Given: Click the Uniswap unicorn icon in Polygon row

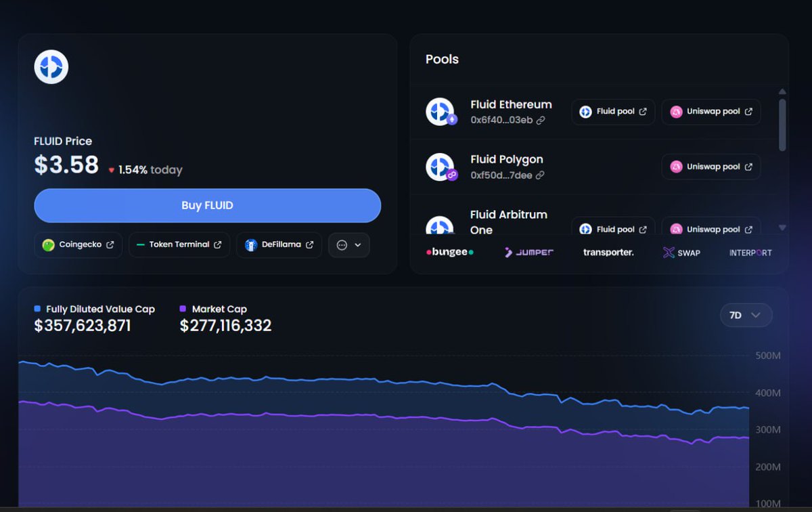Looking at the screenshot, I should click(x=676, y=167).
